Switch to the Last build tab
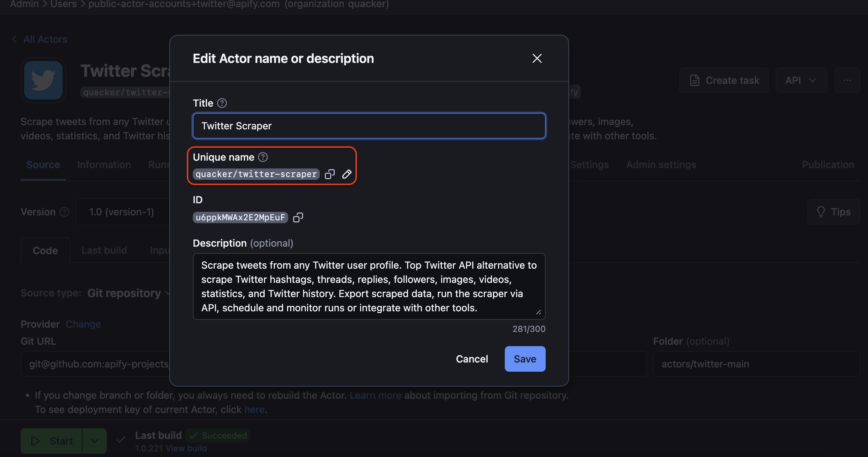The width and height of the screenshot is (868, 457). (x=104, y=250)
